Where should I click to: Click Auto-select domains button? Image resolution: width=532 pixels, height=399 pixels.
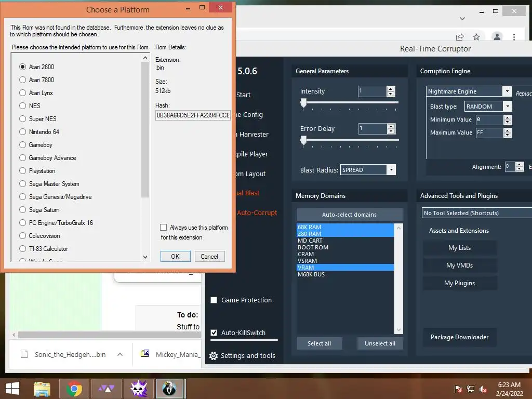[x=350, y=215]
